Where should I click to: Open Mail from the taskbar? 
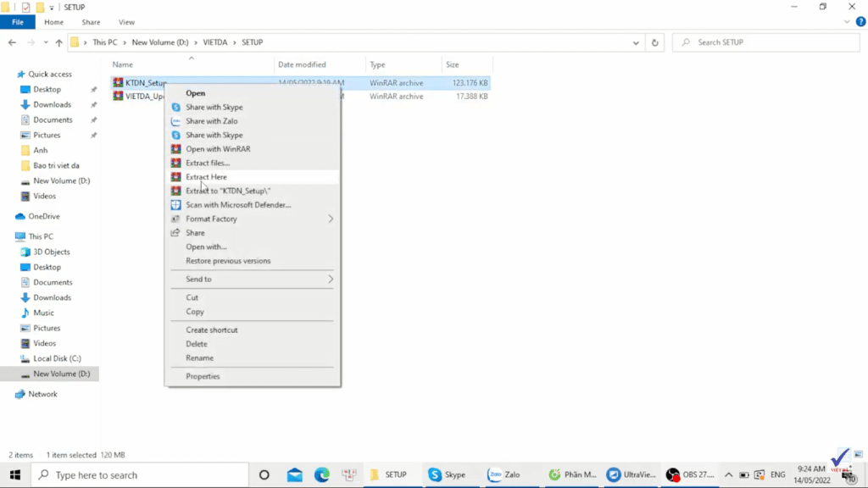click(x=294, y=474)
